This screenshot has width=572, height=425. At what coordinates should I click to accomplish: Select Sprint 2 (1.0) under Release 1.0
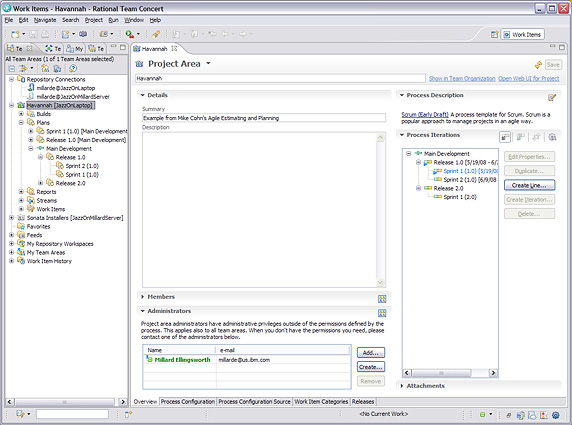pyautogui.click(x=82, y=166)
